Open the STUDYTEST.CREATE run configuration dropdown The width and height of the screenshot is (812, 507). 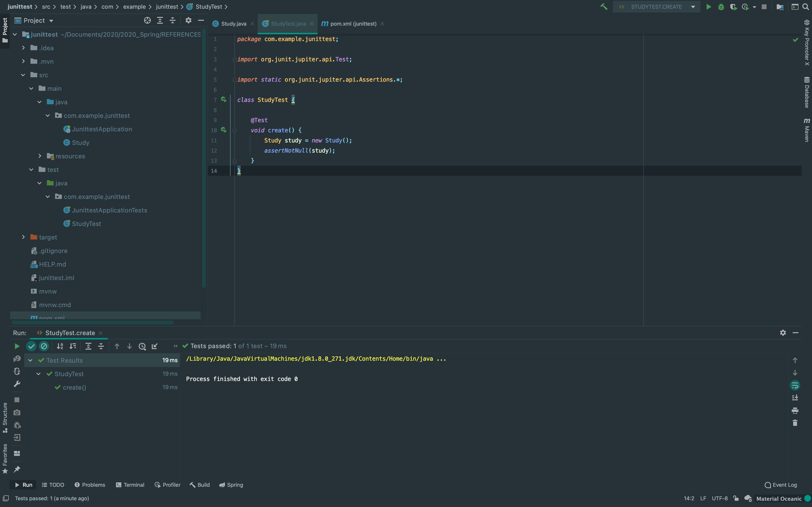point(656,7)
